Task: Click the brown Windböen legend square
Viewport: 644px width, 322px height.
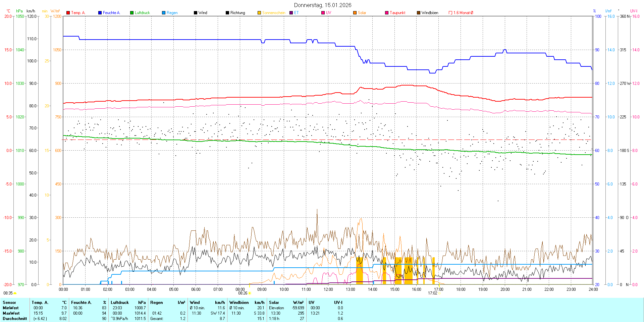Action: (419, 13)
